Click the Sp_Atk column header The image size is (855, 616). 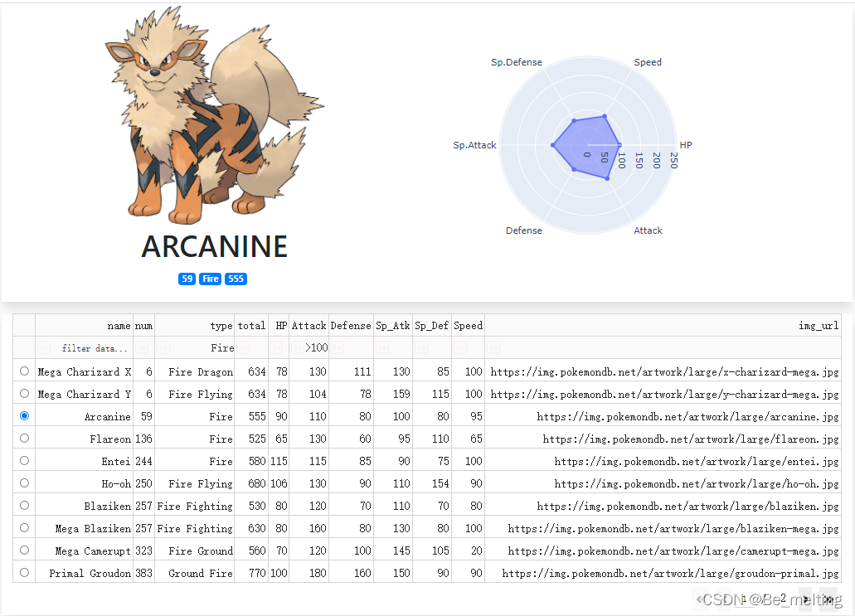coord(392,326)
